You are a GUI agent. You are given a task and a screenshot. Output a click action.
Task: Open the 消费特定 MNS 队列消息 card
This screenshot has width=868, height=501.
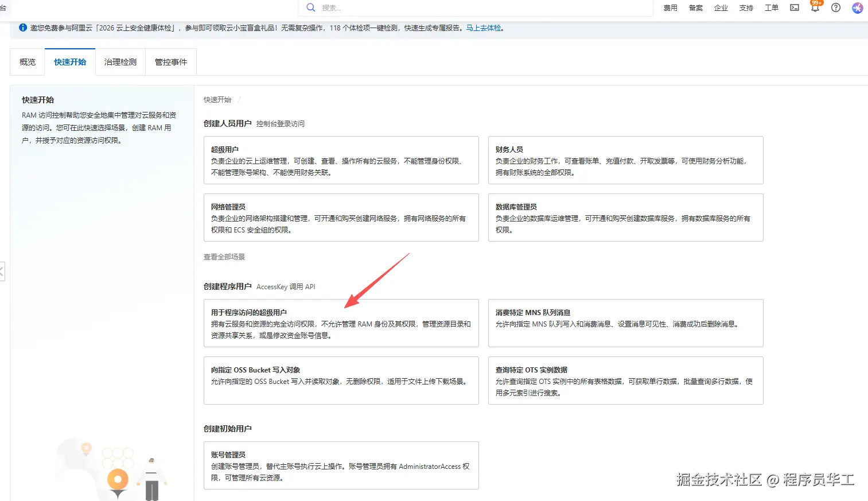[x=626, y=323]
